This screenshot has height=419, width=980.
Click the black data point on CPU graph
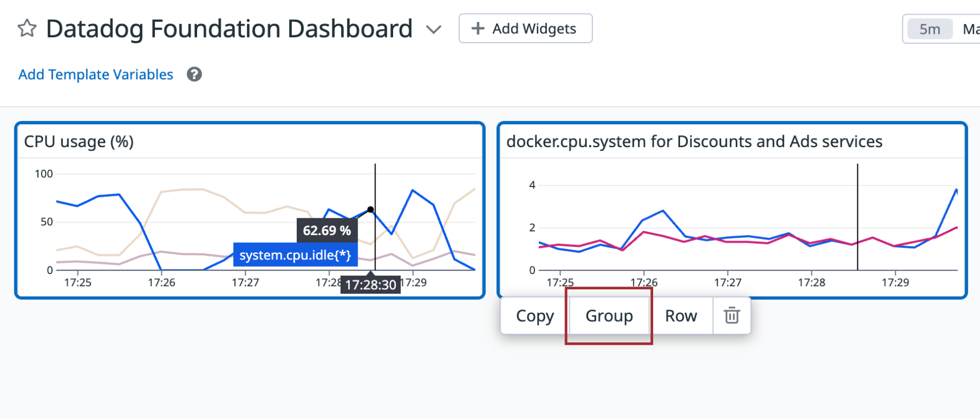tap(371, 209)
